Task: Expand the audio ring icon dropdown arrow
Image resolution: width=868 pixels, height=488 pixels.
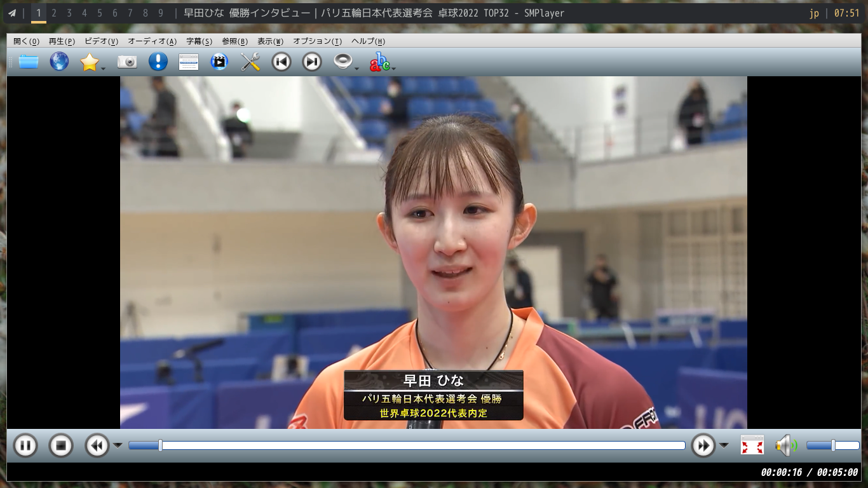Action: (x=356, y=68)
